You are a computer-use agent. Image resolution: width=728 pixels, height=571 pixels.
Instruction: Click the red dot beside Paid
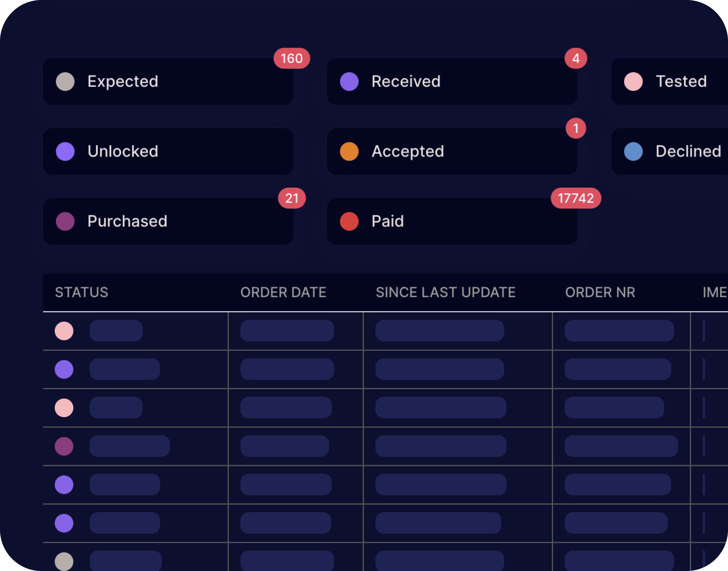349,221
